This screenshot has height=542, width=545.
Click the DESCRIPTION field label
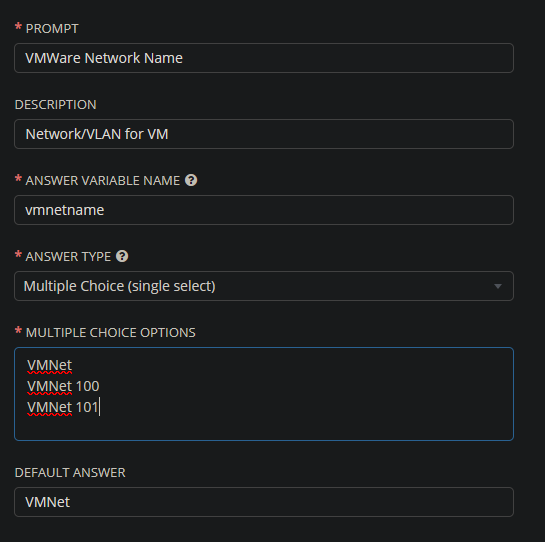[x=56, y=105]
